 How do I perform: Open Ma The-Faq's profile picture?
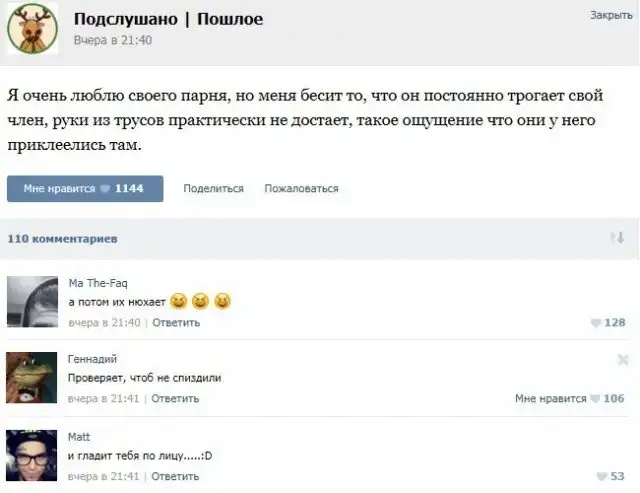(x=32, y=301)
